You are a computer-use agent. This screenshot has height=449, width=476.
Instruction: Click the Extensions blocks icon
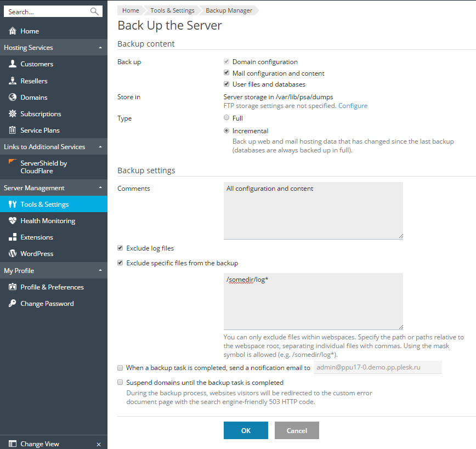[13, 237]
